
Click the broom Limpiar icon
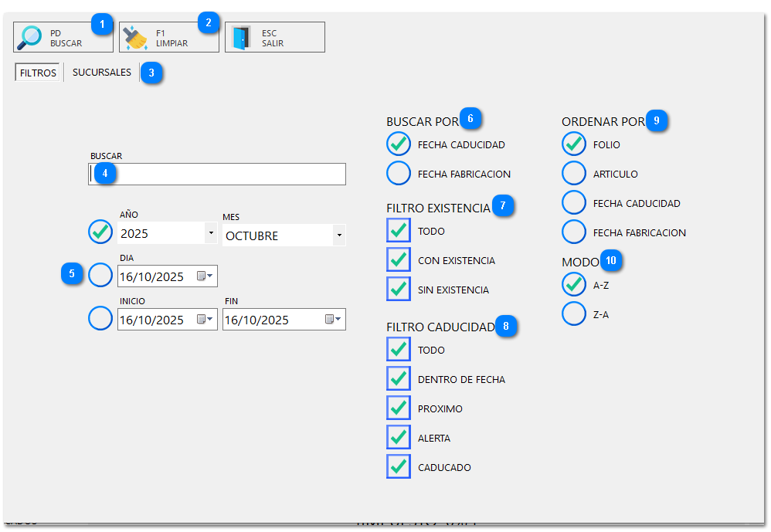(x=137, y=37)
